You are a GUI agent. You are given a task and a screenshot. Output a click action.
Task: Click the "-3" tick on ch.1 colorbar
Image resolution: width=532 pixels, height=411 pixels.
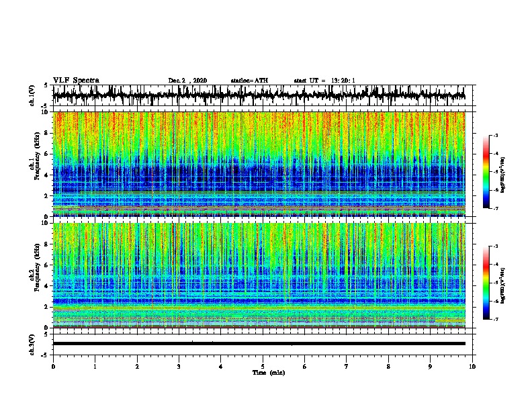495,136
